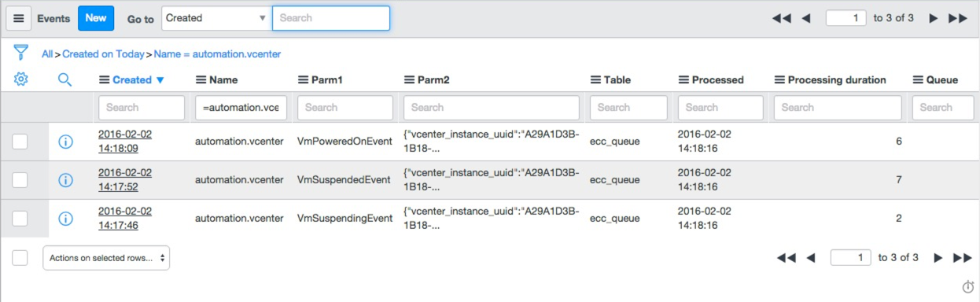This screenshot has width=980, height=302.
Task: Click the Created on Today breadcrumb
Action: click(x=104, y=54)
